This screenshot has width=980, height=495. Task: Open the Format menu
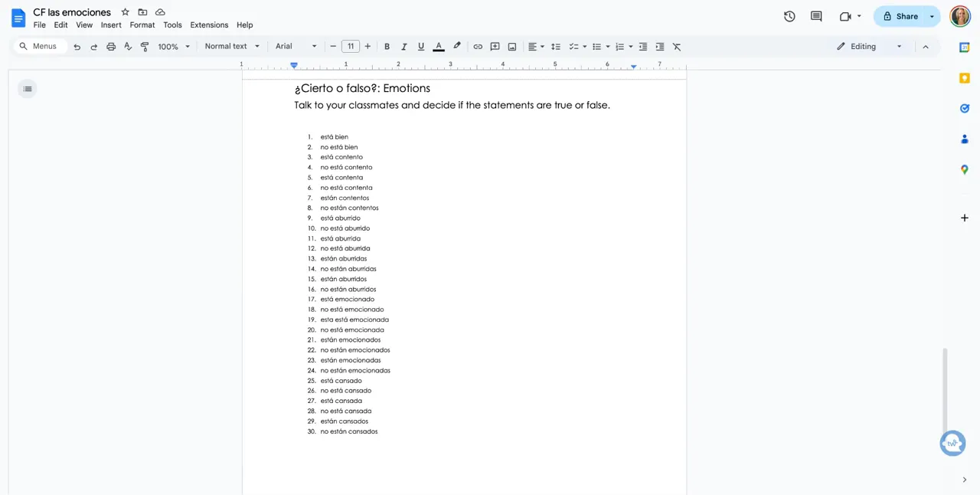point(142,25)
